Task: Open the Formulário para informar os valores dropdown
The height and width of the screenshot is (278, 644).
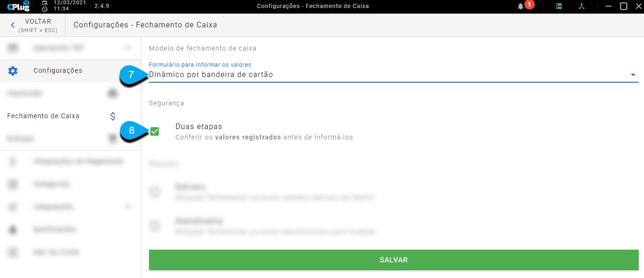Action: pos(393,71)
